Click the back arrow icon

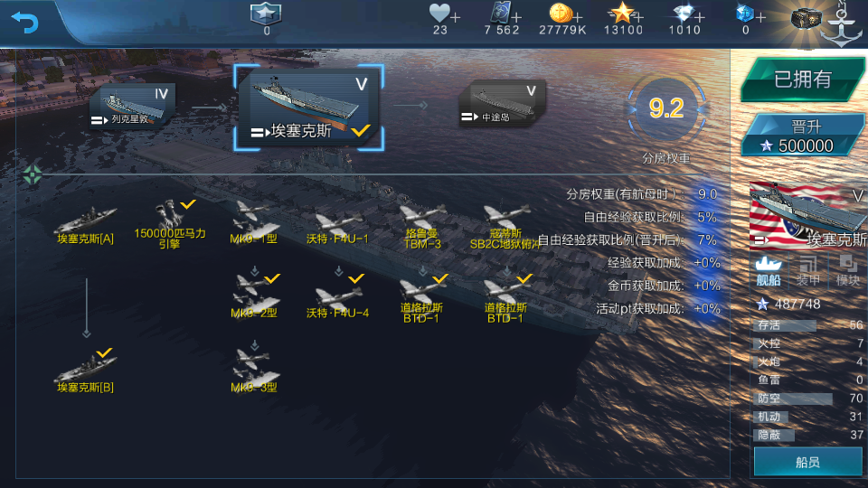pyautogui.click(x=25, y=22)
